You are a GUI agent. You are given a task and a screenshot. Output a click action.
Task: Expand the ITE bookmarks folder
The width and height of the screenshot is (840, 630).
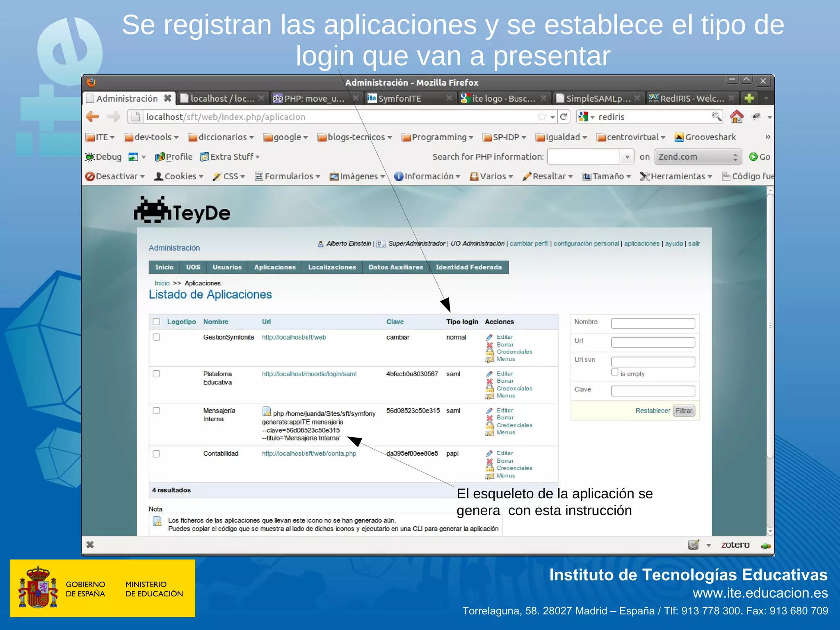(x=100, y=137)
